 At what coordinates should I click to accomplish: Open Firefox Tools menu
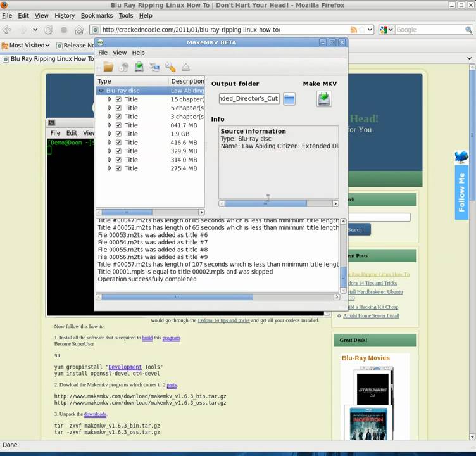click(126, 15)
